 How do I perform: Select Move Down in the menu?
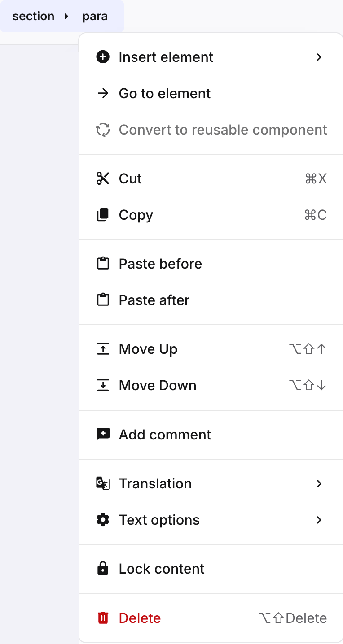157,385
